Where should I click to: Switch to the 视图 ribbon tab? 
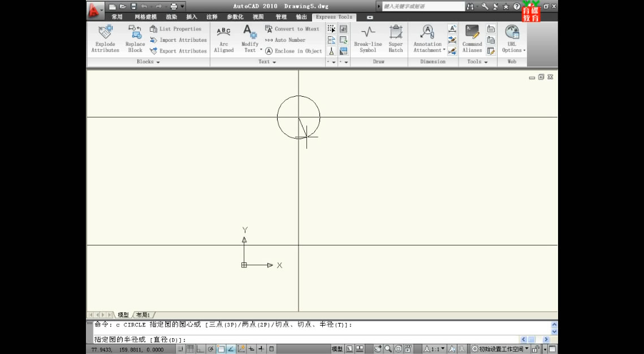coord(258,17)
